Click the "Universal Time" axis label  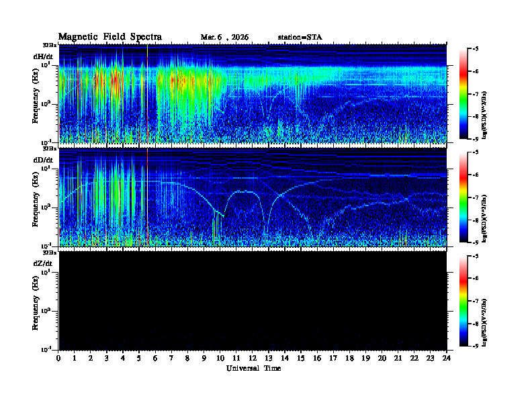pos(253,368)
